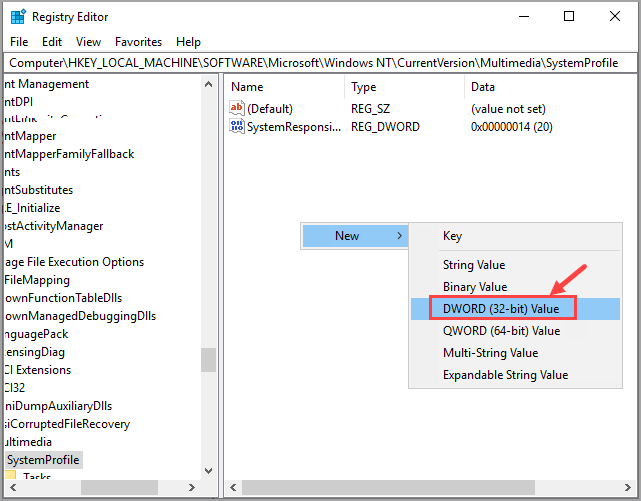The image size is (641, 501).
Task: Close the Registry Editor window
Action: pos(615,16)
